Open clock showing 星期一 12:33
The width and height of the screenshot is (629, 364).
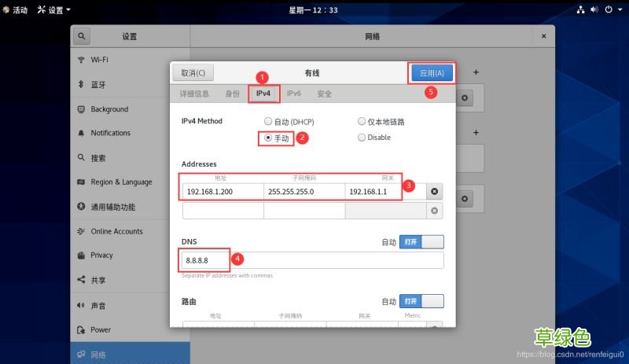[x=313, y=9]
